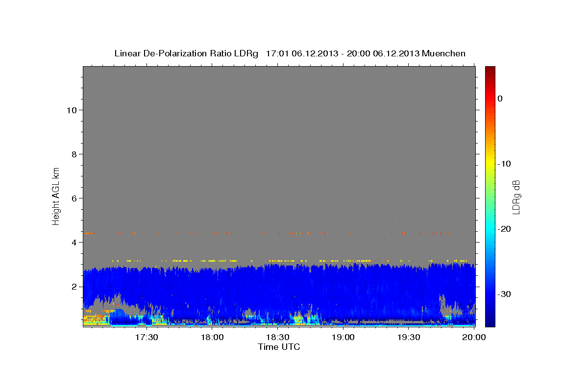Click the 'LDRg dB' colorbar label
Viewport: 588px width, 392px height.
coord(516,196)
